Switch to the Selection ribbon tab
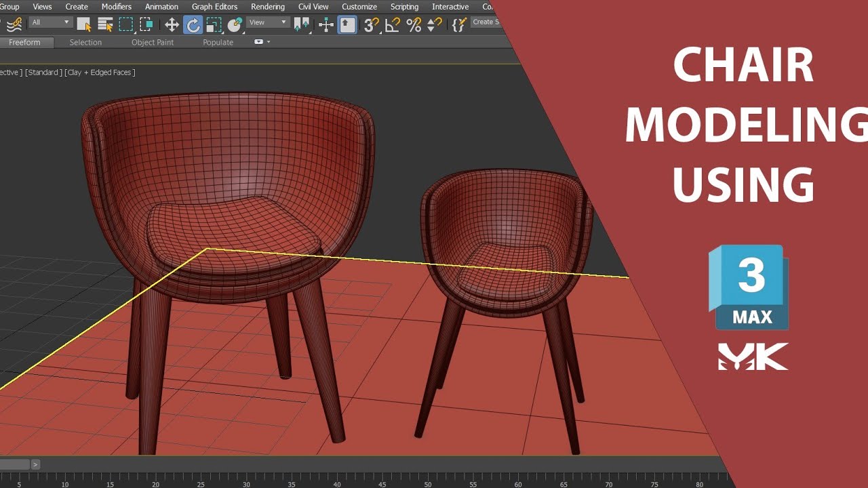 85,42
